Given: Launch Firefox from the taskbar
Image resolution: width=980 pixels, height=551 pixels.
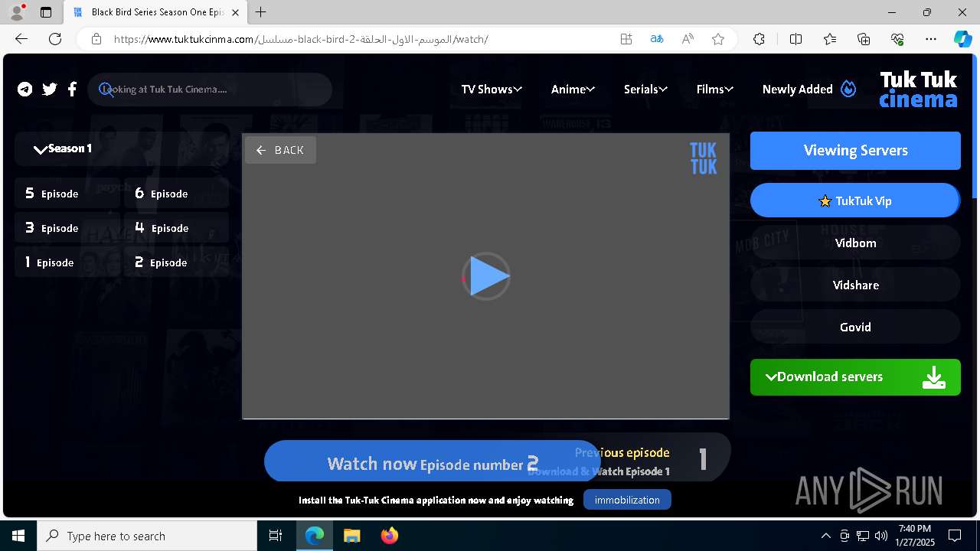Looking at the screenshot, I should (x=390, y=536).
